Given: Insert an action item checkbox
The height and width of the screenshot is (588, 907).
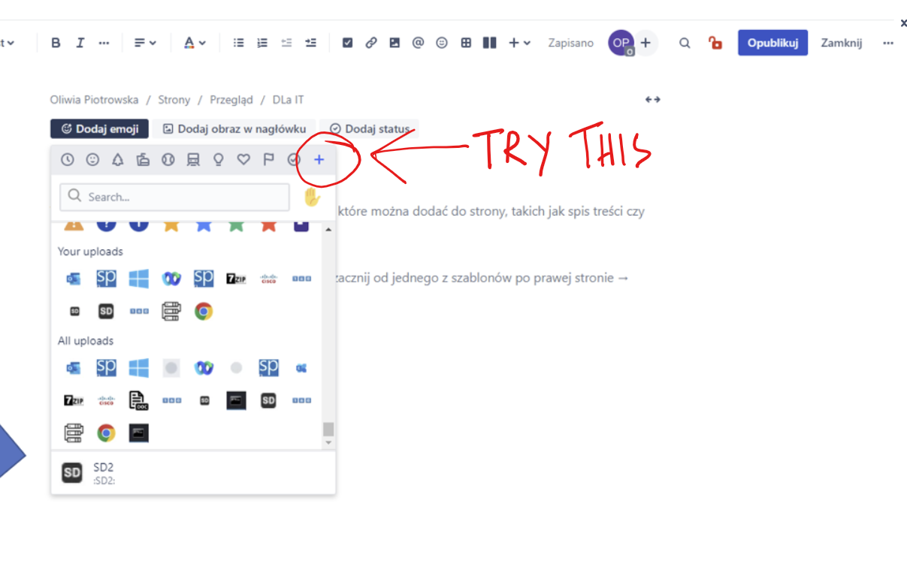Looking at the screenshot, I should click(x=347, y=43).
